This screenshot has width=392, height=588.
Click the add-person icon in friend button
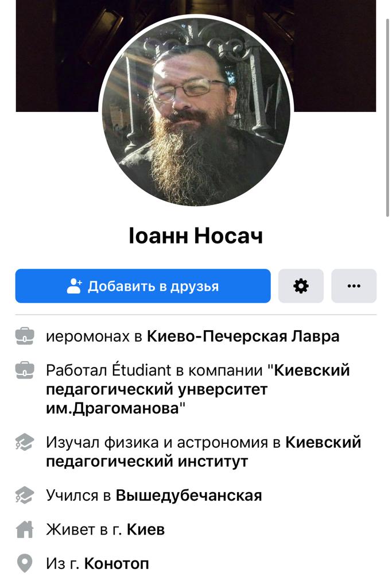click(x=74, y=286)
